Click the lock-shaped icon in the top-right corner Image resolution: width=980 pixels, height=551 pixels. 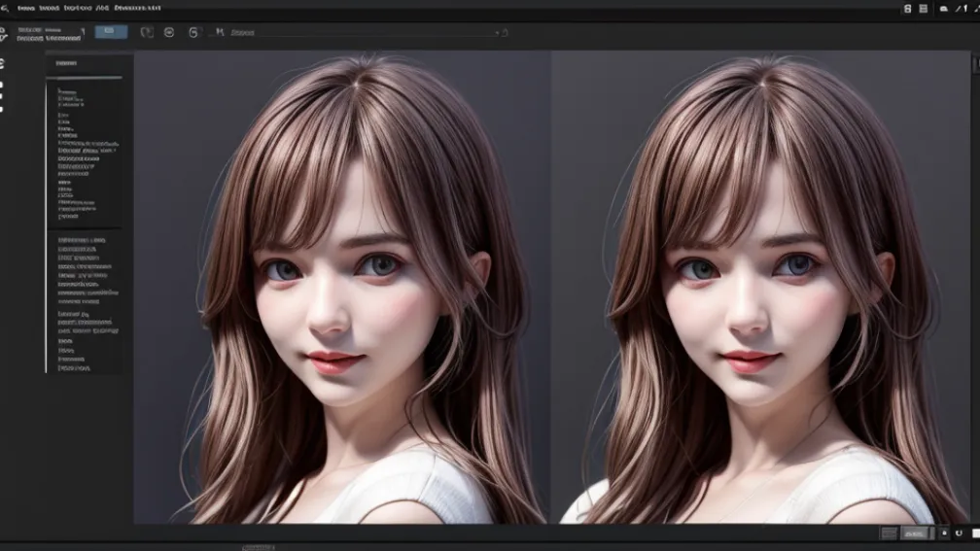click(x=907, y=9)
